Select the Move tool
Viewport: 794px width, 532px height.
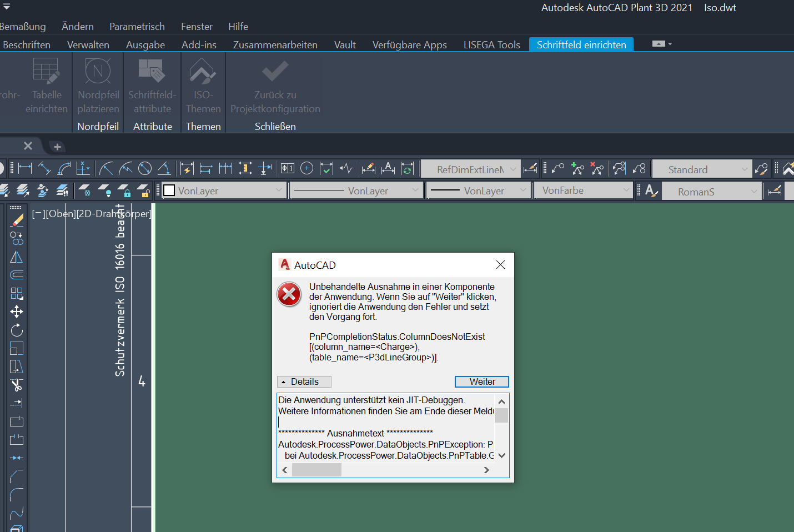coord(17,312)
